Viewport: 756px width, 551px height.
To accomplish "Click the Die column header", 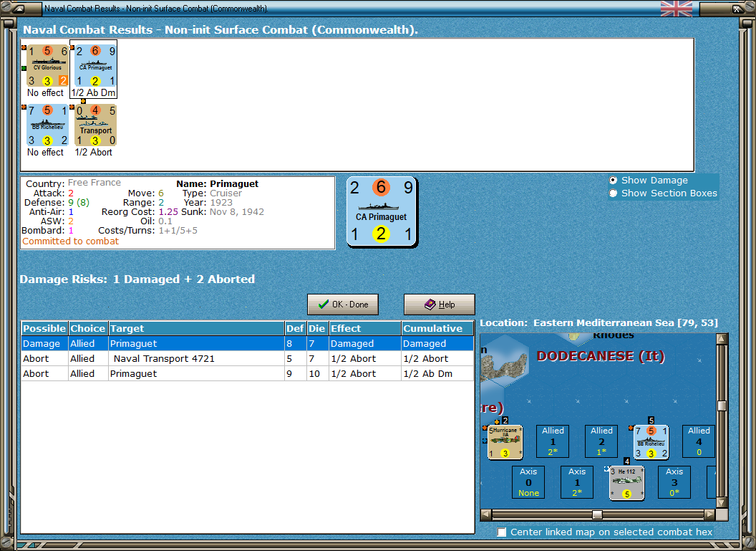I will click(317, 328).
